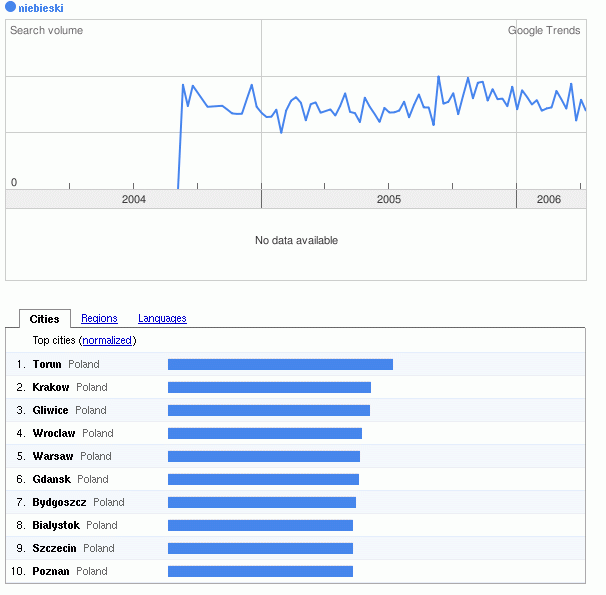Switch to the Regions tab
Screen dimensions: 606x595
click(99, 319)
